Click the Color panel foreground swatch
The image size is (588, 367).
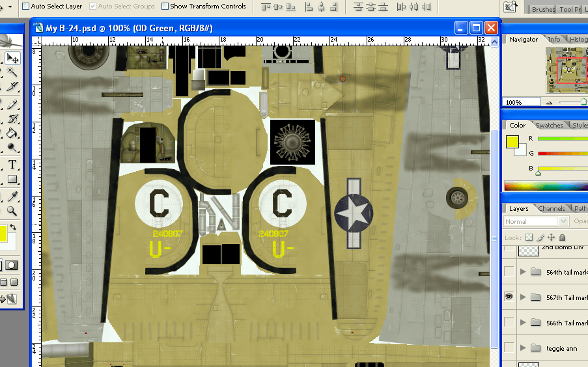[x=512, y=142]
